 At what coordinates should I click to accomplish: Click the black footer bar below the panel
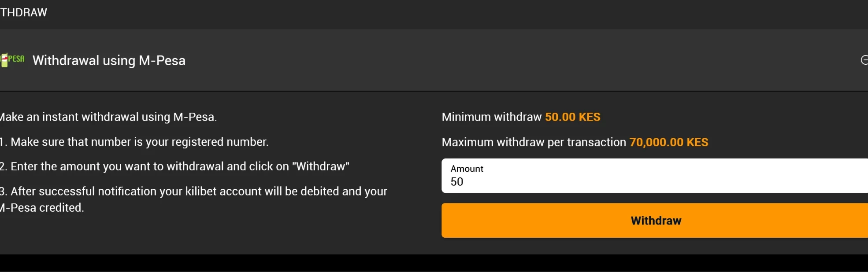click(x=434, y=263)
